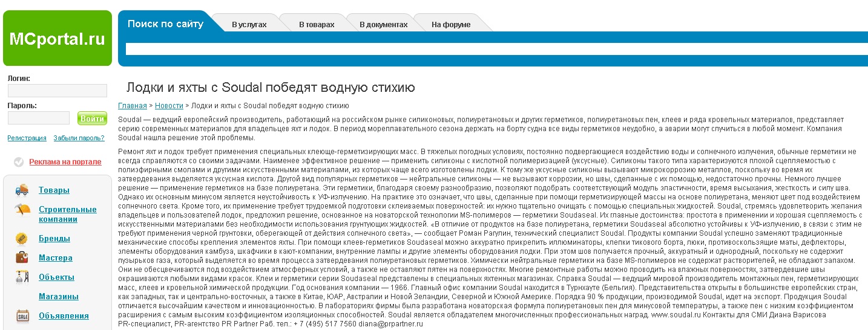
Task: Switch to the На форуме tab
Action: [451, 25]
